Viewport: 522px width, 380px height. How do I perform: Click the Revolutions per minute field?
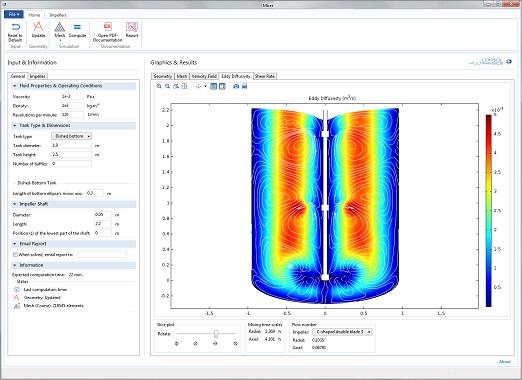tap(72, 115)
